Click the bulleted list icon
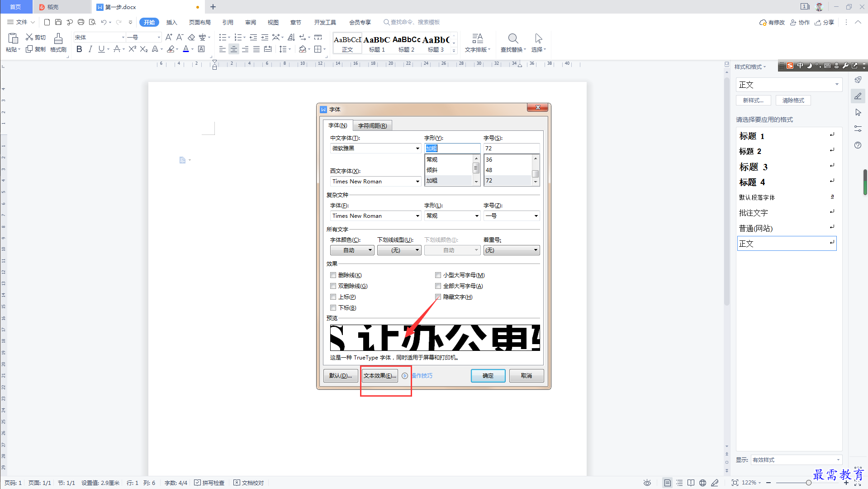Screen dimensions: 868x489 click(223, 37)
